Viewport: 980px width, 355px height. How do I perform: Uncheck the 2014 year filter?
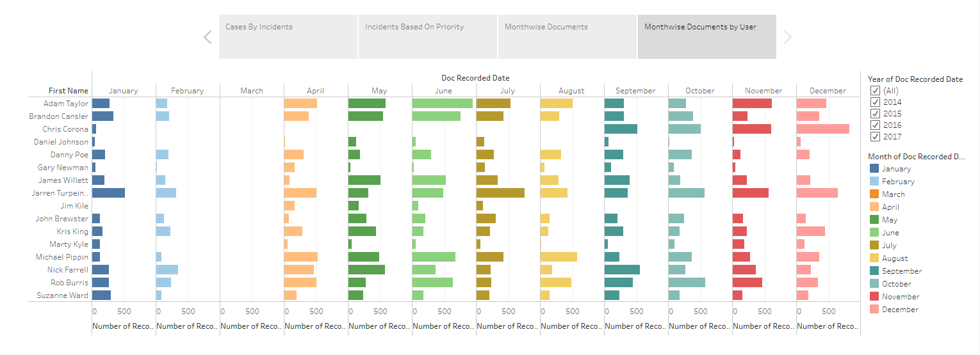(875, 102)
